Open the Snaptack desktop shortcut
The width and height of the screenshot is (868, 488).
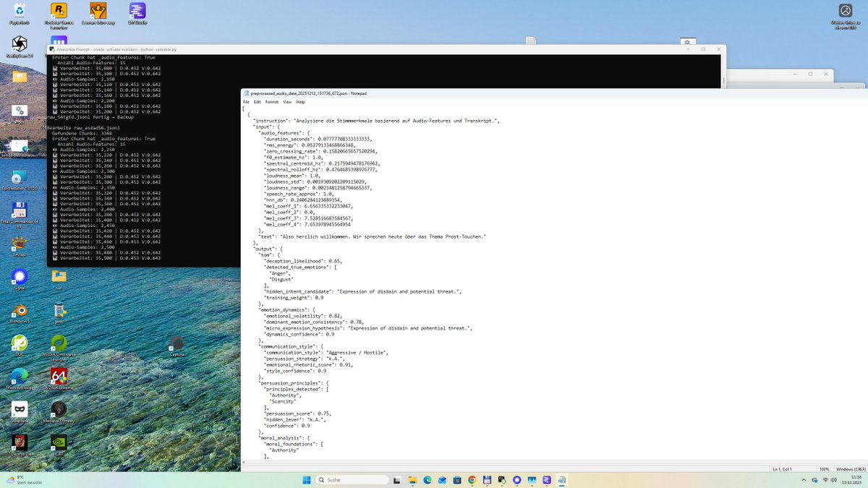coord(20,412)
